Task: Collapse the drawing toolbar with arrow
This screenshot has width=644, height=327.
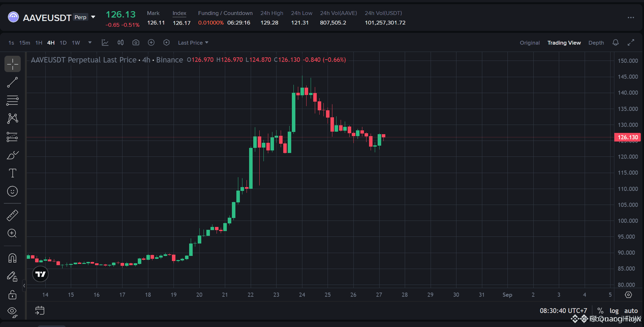Action: [x=24, y=286]
